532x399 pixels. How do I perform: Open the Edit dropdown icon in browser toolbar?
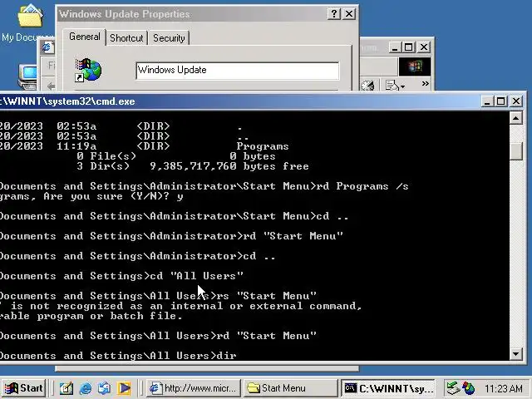tap(396, 85)
